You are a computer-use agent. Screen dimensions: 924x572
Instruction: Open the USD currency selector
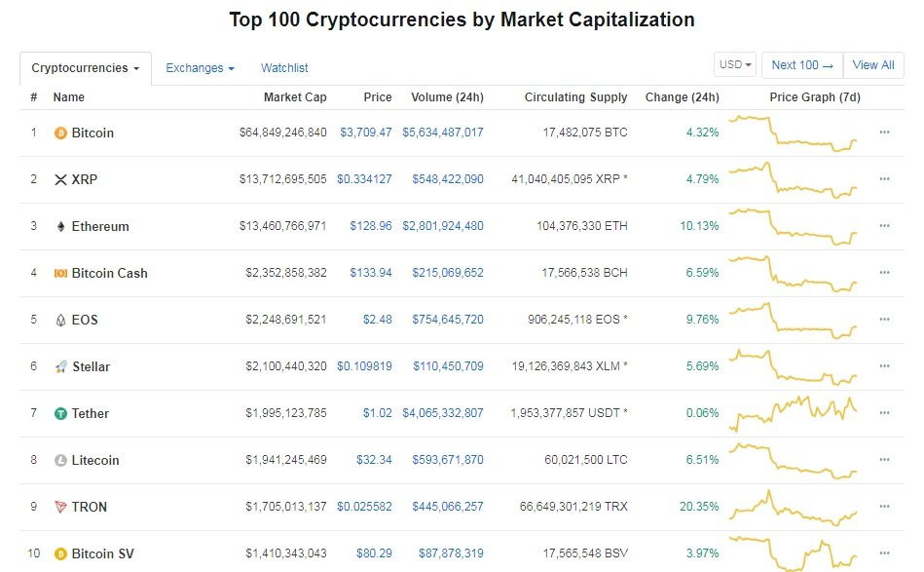[735, 65]
